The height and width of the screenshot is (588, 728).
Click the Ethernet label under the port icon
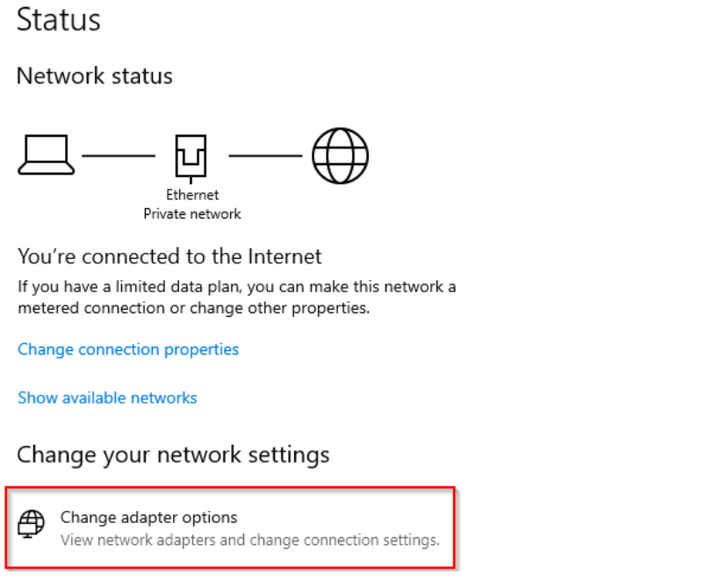[192, 195]
